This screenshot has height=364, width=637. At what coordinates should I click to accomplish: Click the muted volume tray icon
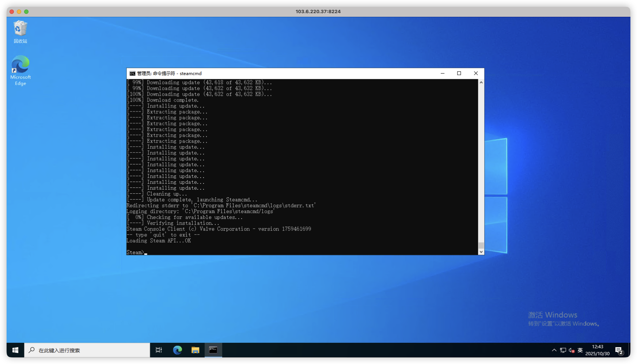(572, 350)
